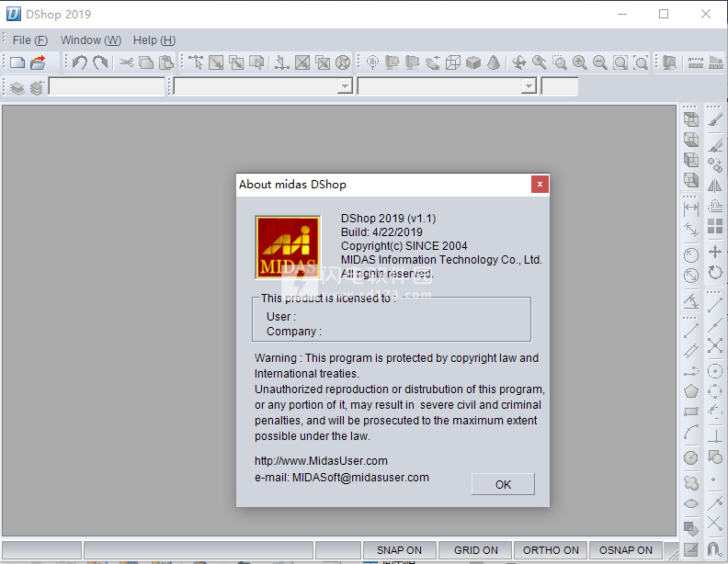The image size is (728, 564).
Task: Click the 'Company :' label
Action: click(x=294, y=332)
